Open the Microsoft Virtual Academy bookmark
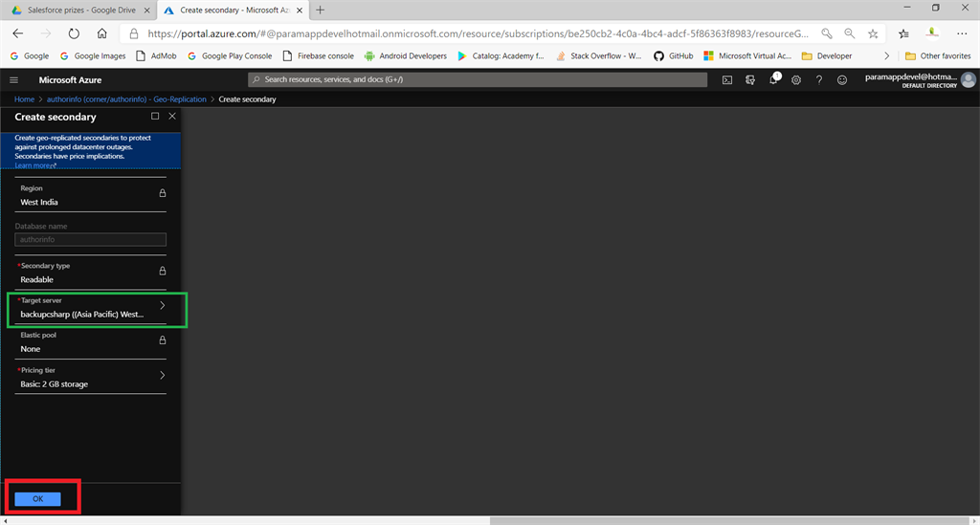 [747, 56]
